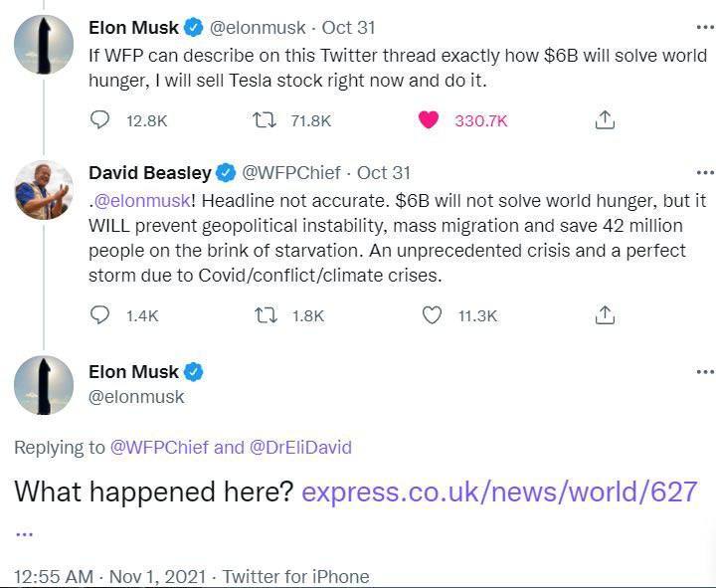
Task: Reply to Elon Musk's WFP tweet
Action: coord(99,119)
